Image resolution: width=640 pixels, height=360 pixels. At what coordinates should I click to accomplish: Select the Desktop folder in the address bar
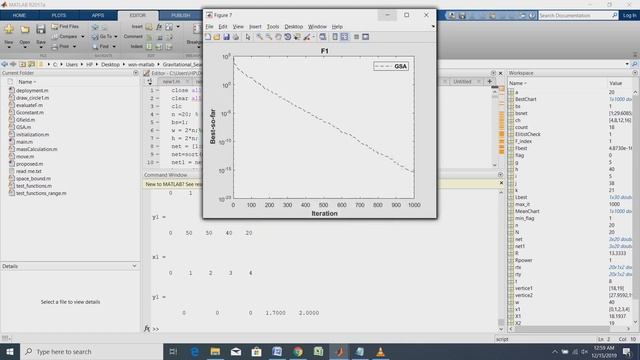110,64
